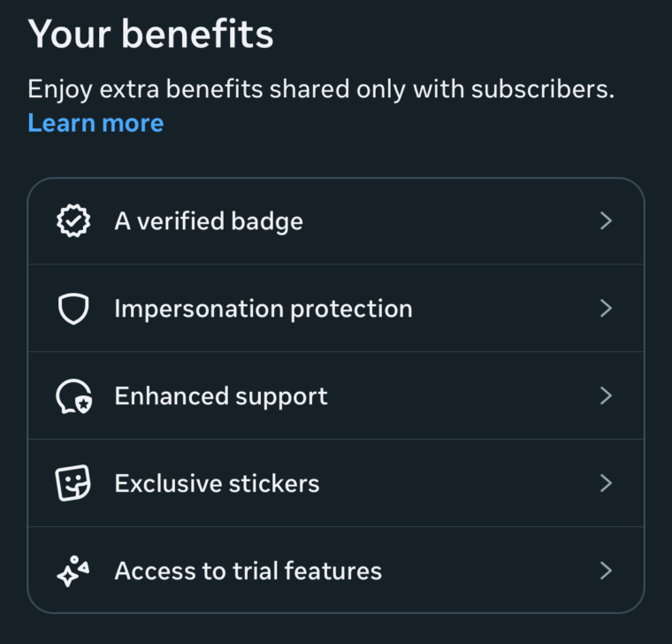This screenshot has height=644, width=672.
Task: Open the "Impersonation protection" menu entry
Action: (263, 309)
